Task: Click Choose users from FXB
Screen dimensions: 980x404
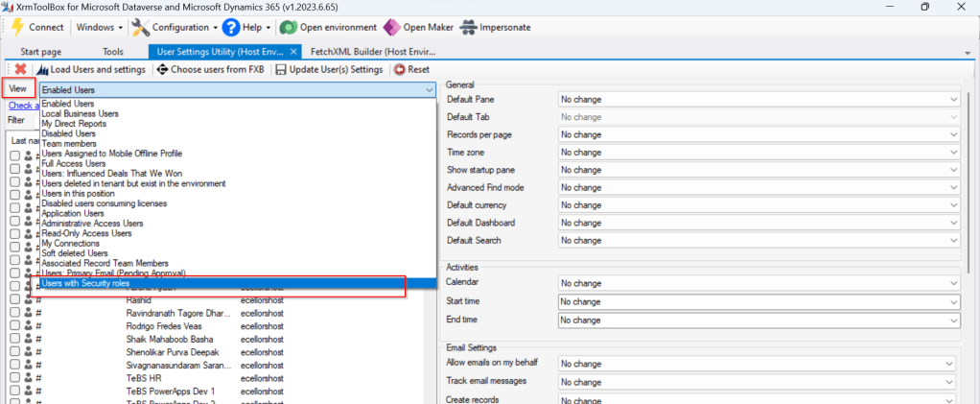Action: tap(210, 69)
